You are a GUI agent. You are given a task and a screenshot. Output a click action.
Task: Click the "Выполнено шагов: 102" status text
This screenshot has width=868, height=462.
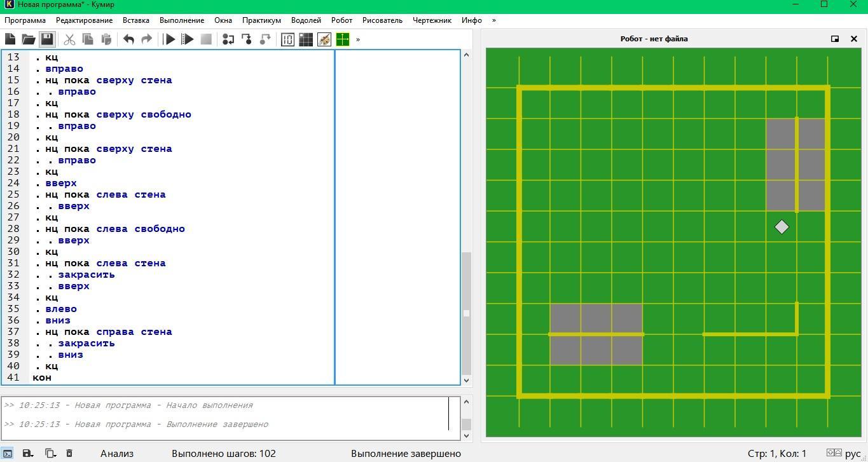coord(224,454)
